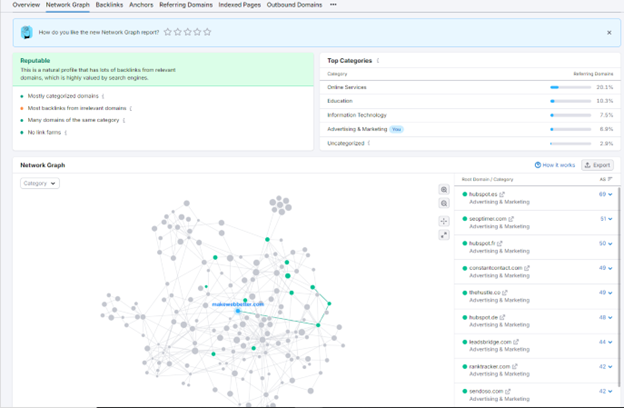This screenshot has width=624, height=408.
Task: Open leadsbridge.com external link icon
Action: click(x=516, y=342)
